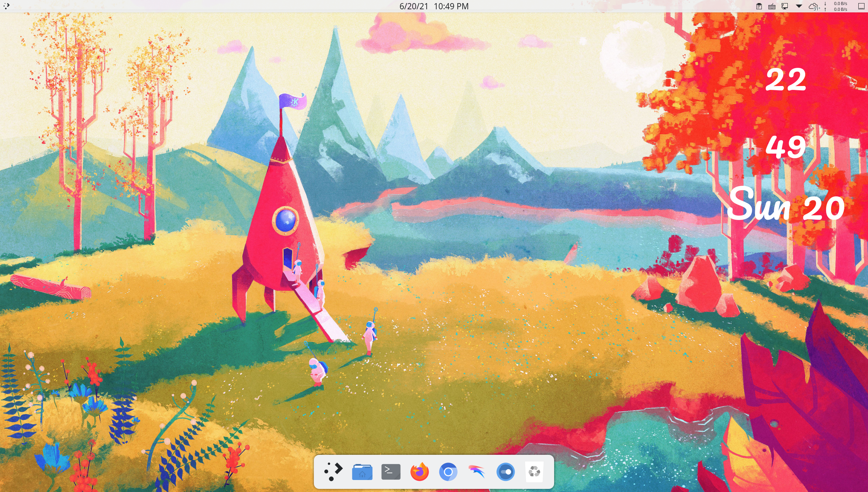Click the show desktop square icon

pos(861,6)
